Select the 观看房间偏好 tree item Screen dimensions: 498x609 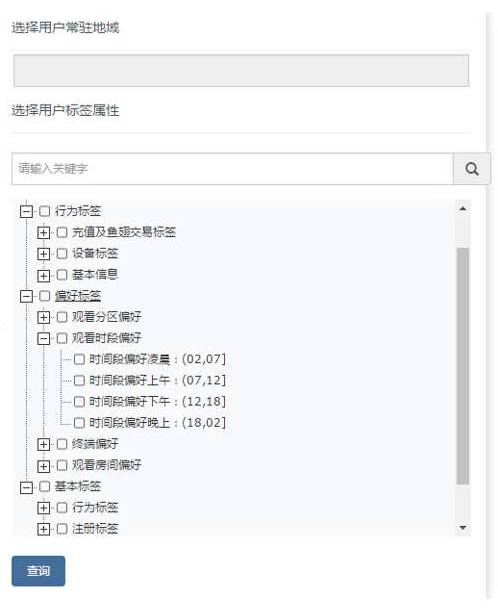coord(106,465)
